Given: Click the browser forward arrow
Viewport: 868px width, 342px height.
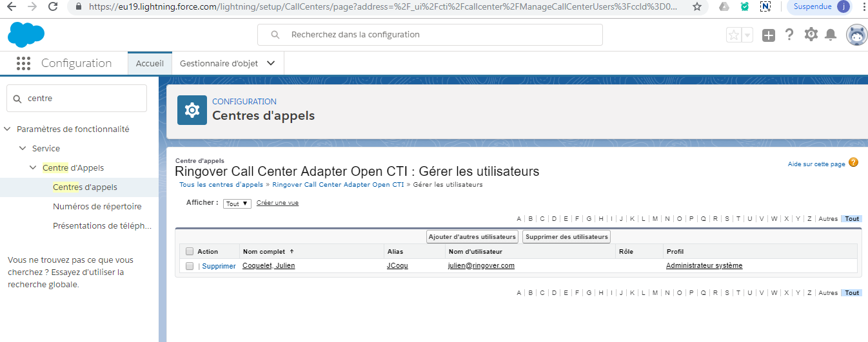Looking at the screenshot, I should tap(32, 7).
